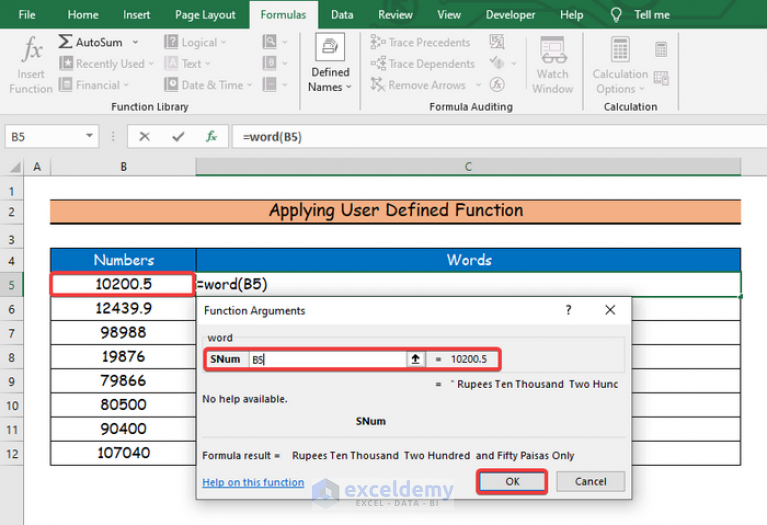Click the Calculation Options icon

[620, 50]
